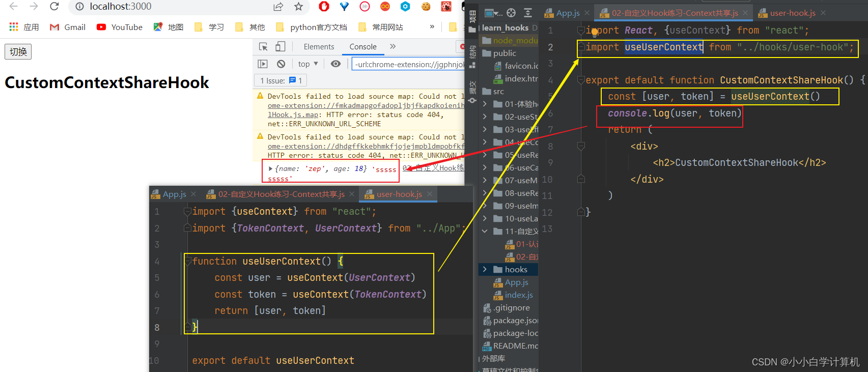Open the Chrome apps shortcut 应用

click(x=24, y=27)
